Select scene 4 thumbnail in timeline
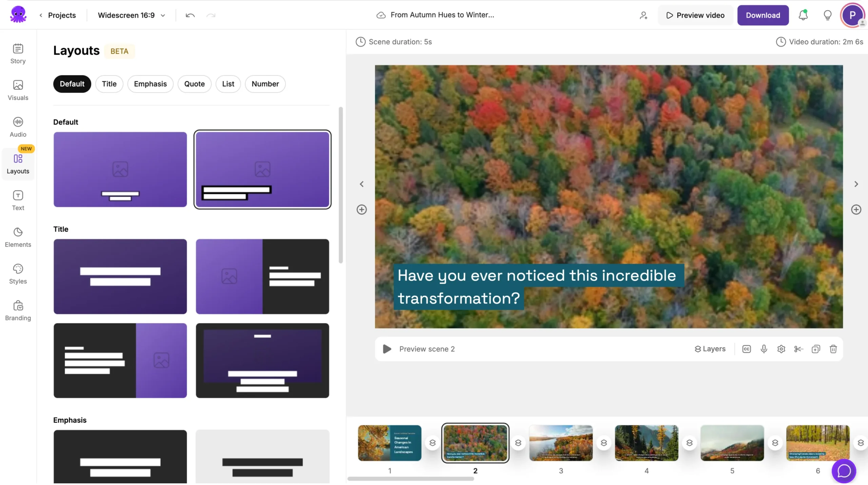Screen dimensions: 868x485 point(647,443)
